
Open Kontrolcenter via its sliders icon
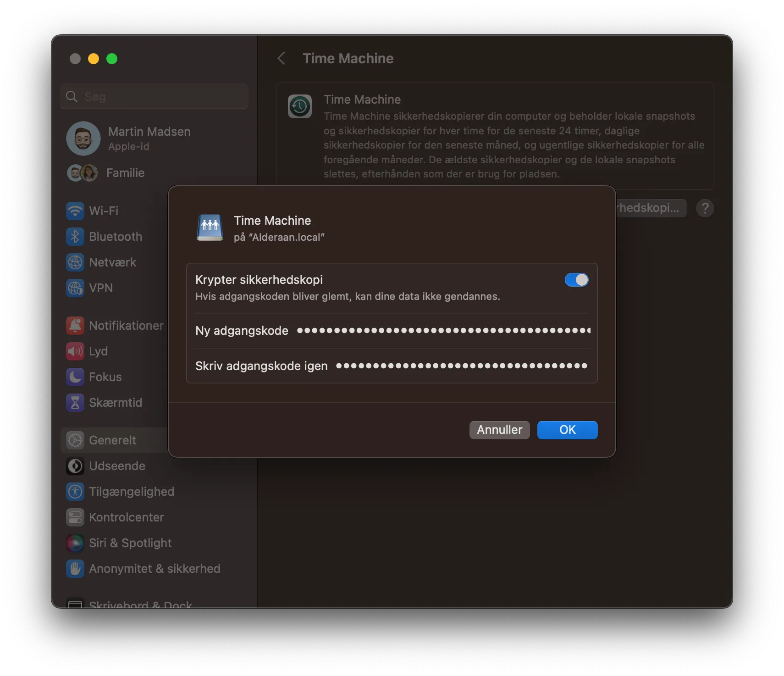[x=75, y=517]
